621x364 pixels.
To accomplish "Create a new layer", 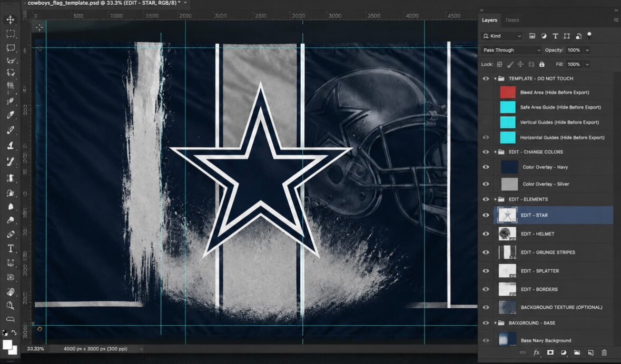I will coord(590,352).
